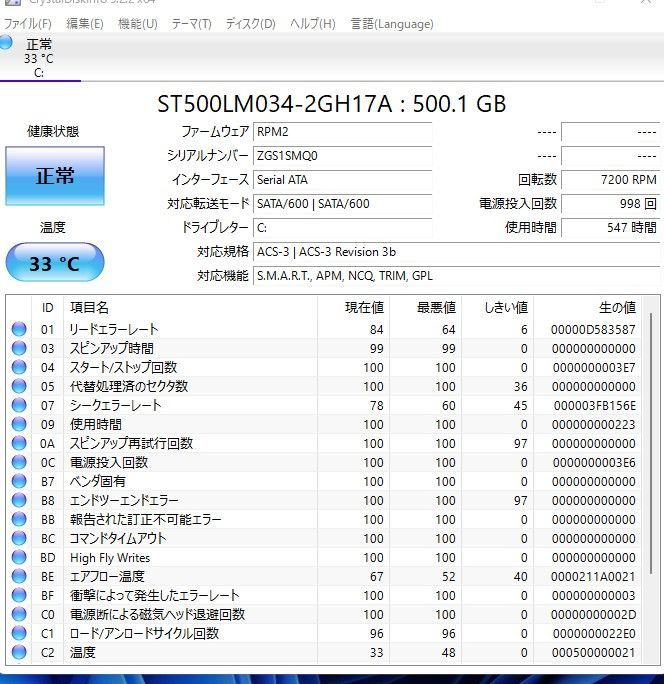Click the transfer mode field SATA/600
The height and width of the screenshot is (684, 664).
pyautogui.click(x=342, y=204)
